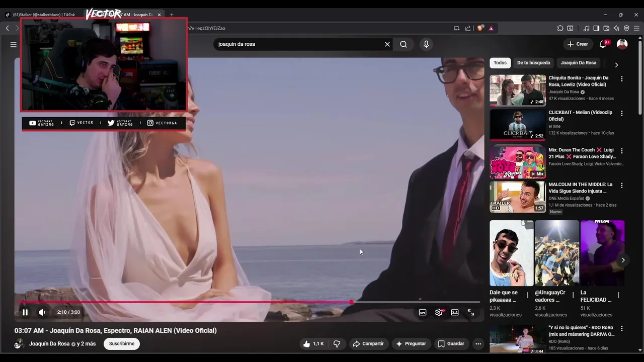The height and width of the screenshot is (362, 644).
Task: Go back in the browser
Action: [7, 28]
